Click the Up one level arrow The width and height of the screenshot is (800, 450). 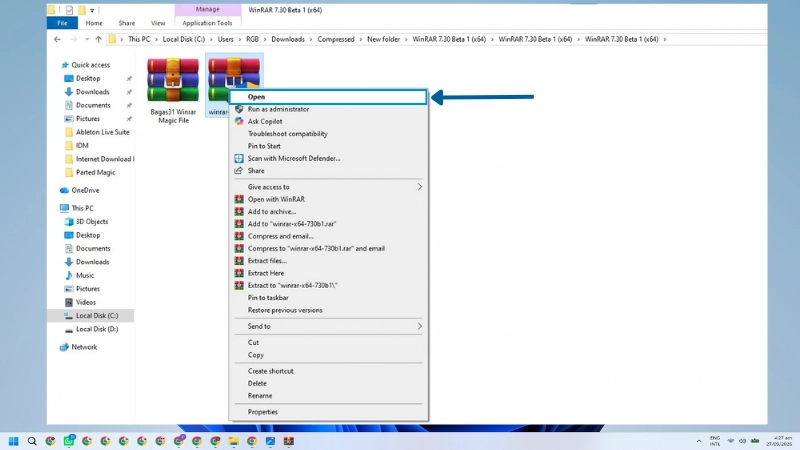[x=98, y=39]
